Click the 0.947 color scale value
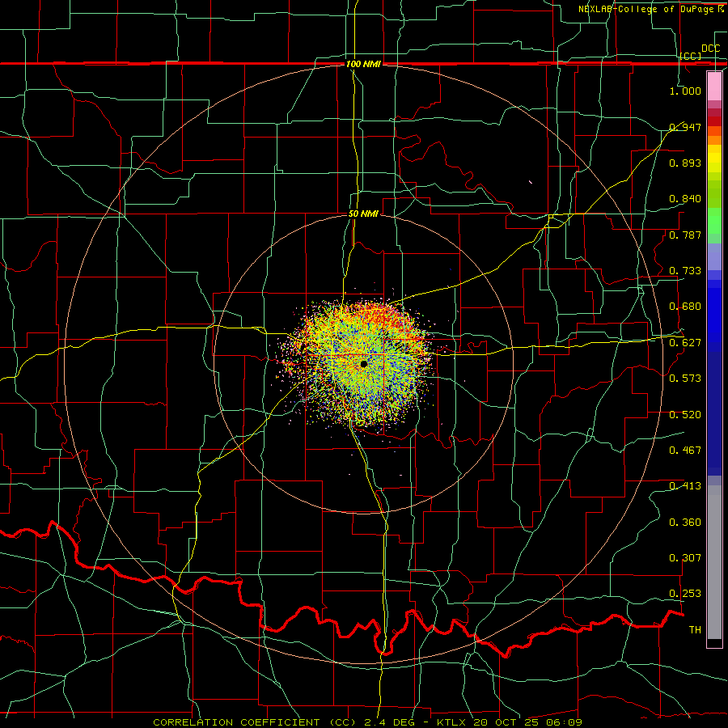 click(x=685, y=127)
